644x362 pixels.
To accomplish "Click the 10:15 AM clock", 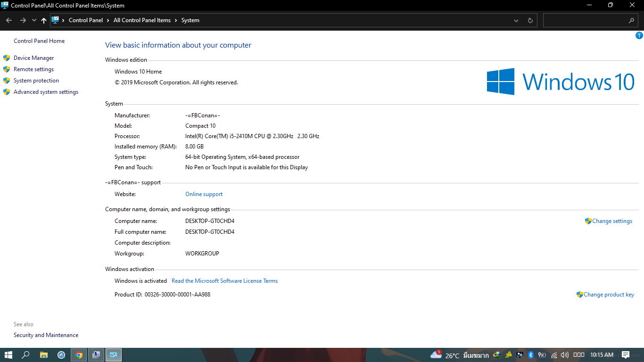I will [602, 355].
